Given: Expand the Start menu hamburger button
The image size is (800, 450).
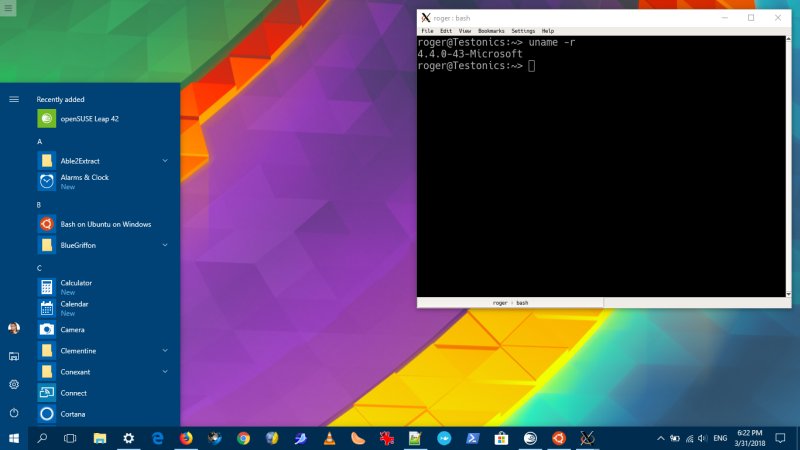Looking at the screenshot, I should point(14,99).
